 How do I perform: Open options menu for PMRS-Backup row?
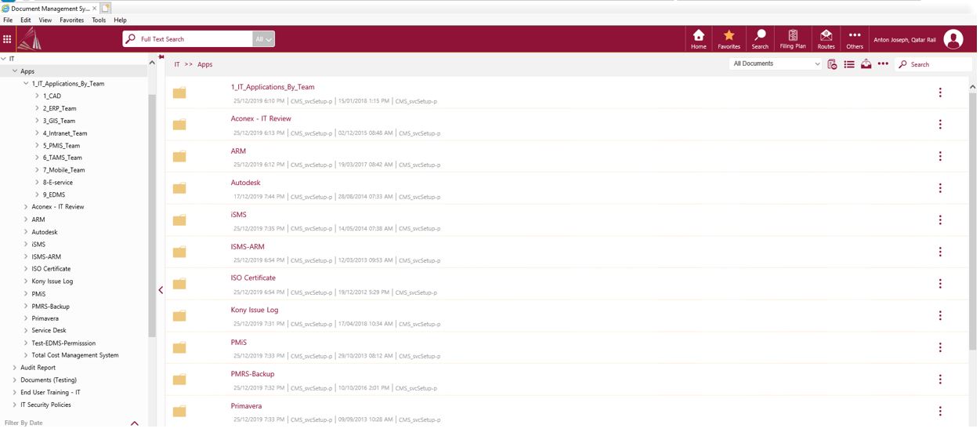(x=940, y=379)
